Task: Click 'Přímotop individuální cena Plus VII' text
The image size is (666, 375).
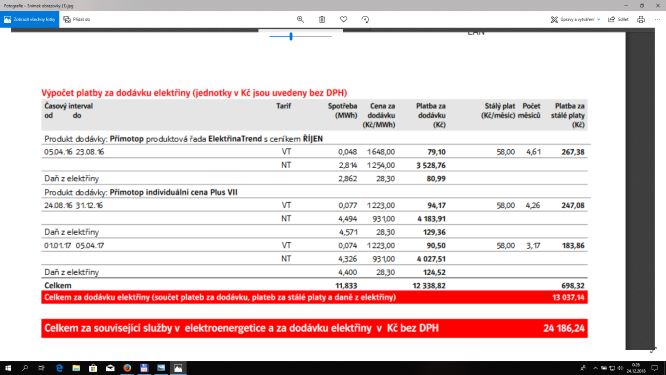Action: click(x=173, y=192)
